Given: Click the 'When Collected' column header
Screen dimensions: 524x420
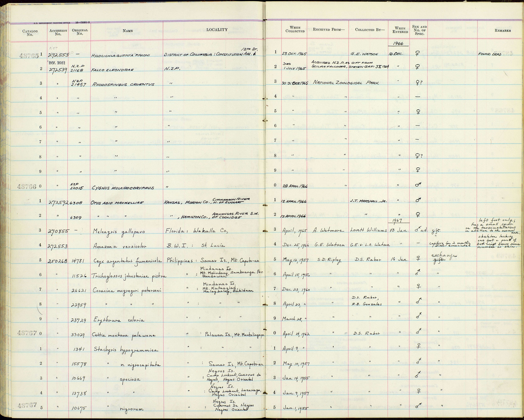Looking at the screenshot, I should click(x=295, y=29).
